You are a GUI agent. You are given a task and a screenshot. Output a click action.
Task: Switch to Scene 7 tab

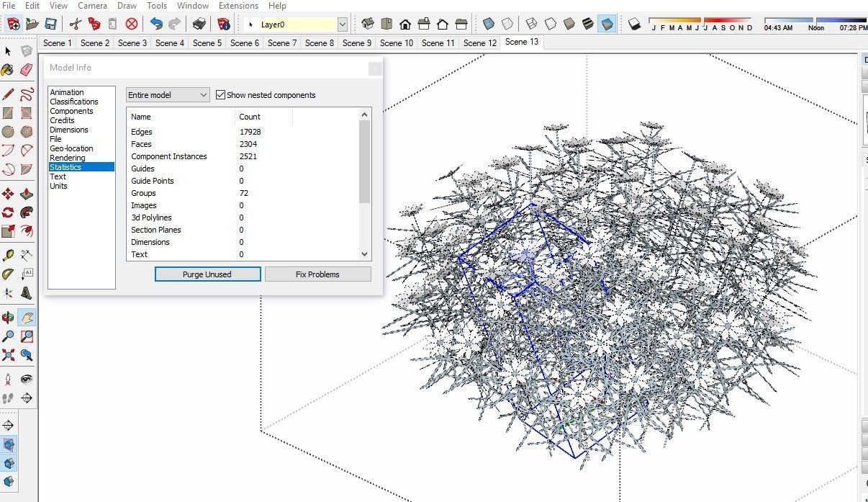(x=282, y=42)
